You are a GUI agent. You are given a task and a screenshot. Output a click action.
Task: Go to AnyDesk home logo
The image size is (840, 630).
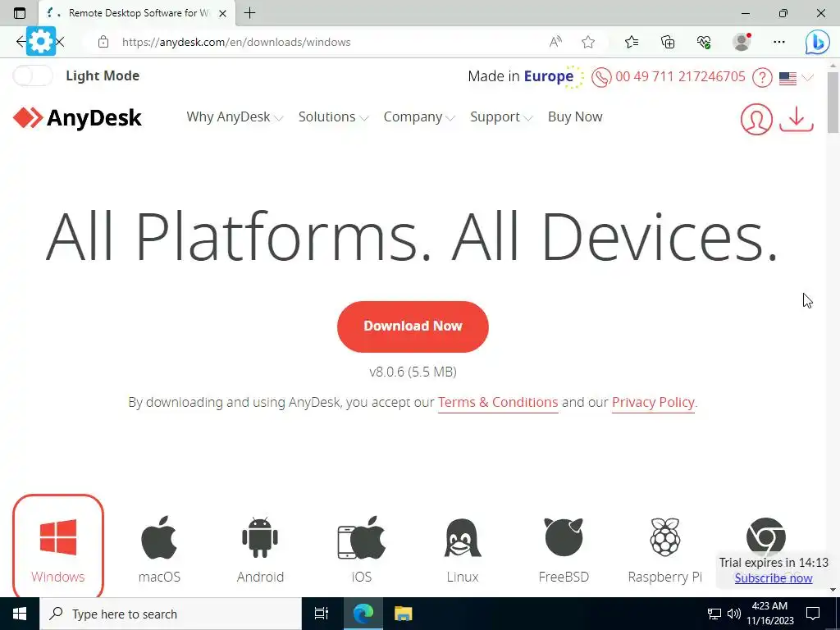(x=78, y=118)
